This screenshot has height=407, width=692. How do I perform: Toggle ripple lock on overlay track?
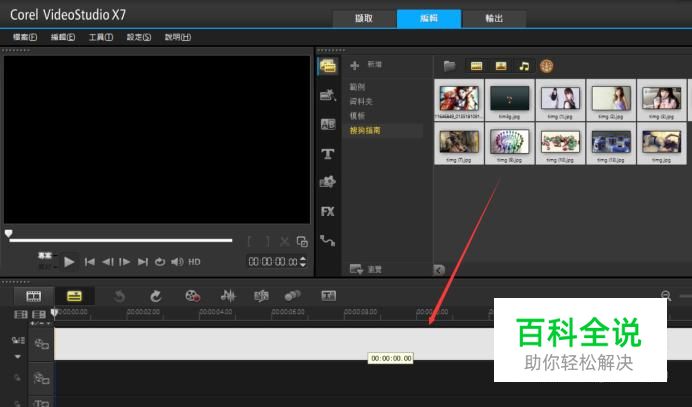17,378
